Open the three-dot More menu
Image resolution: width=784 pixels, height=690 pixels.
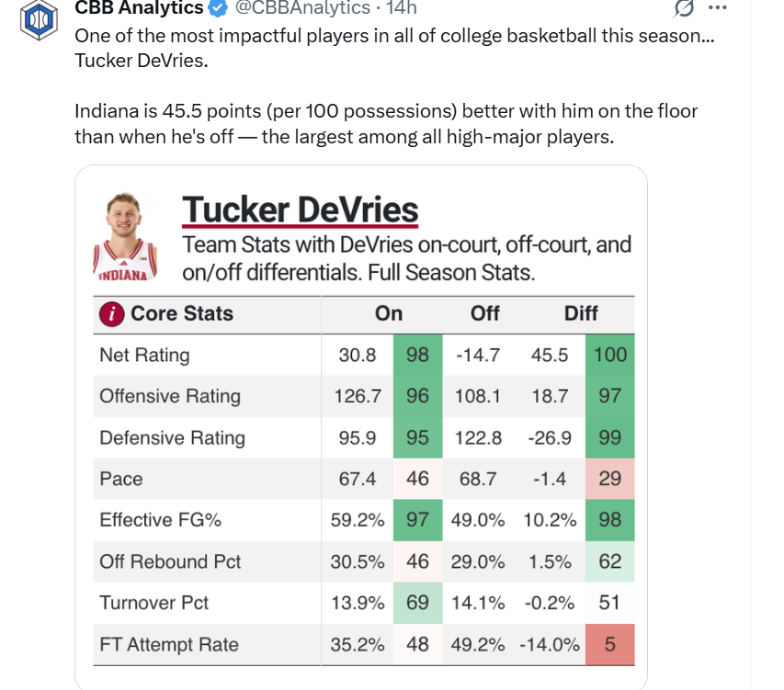point(719,7)
